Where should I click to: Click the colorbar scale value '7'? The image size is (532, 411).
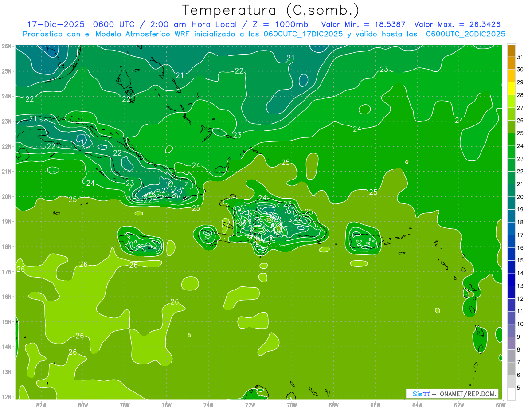[x=519, y=362]
